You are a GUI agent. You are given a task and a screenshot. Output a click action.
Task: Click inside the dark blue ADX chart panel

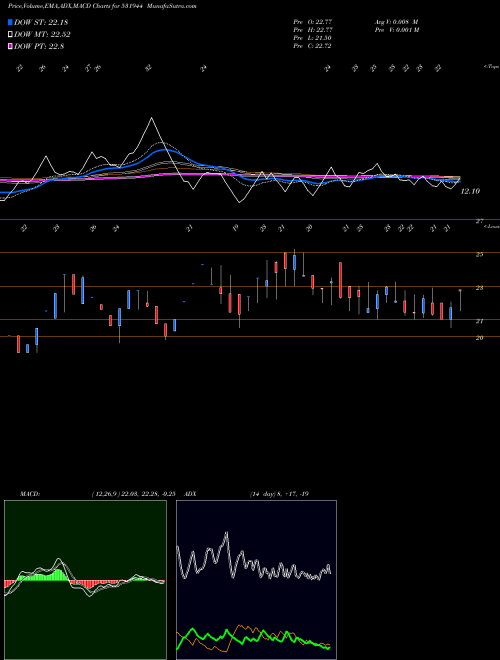[256, 580]
